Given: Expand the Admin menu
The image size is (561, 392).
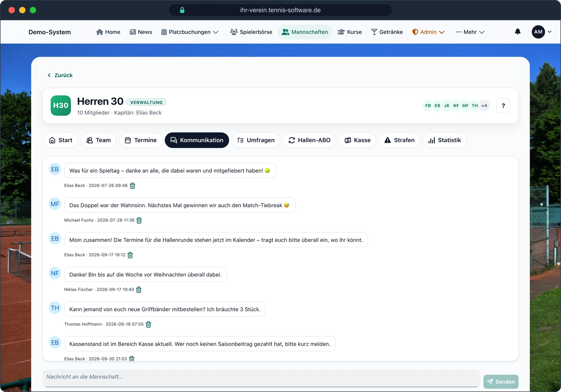Looking at the screenshot, I should click(x=428, y=32).
